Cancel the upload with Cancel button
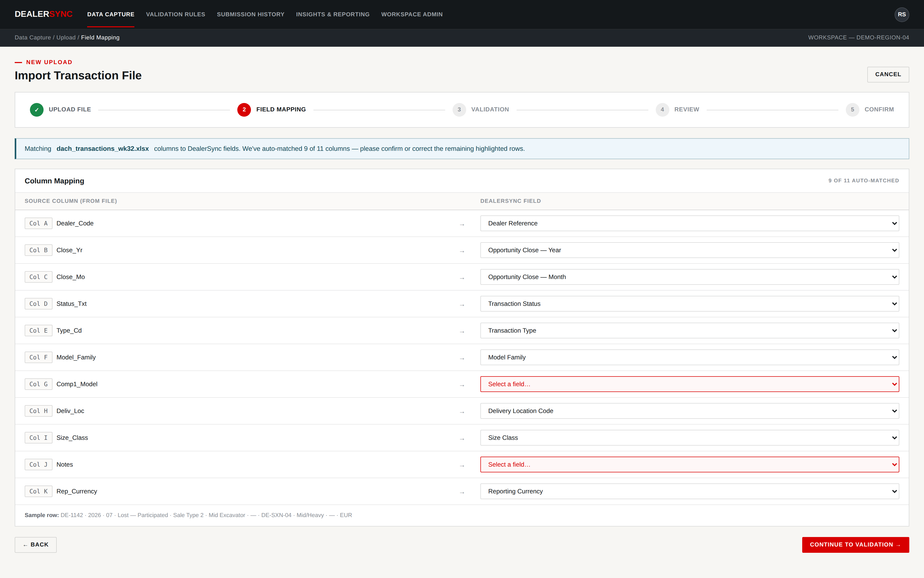924x578 pixels. (x=888, y=75)
